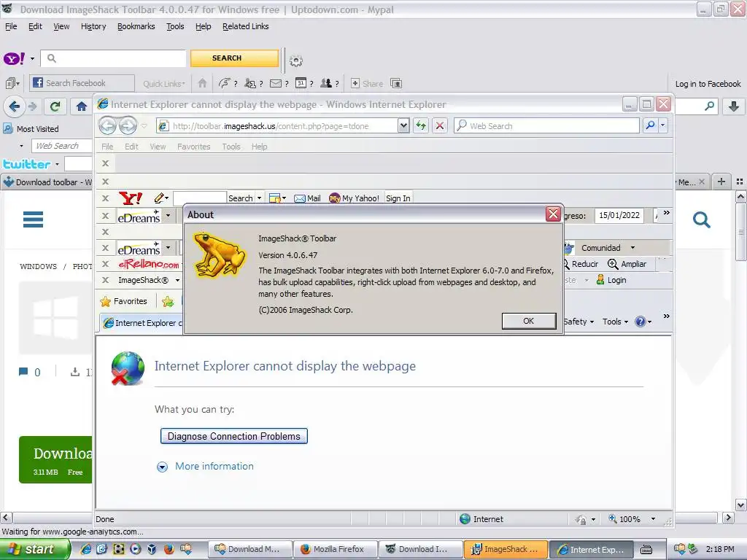Open Related Links menu
This screenshot has height=560, width=747.
(x=245, y=27)
